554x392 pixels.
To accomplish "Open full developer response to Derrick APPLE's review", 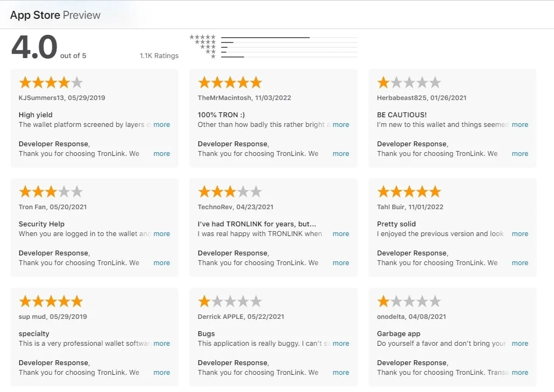I will 340,373.
